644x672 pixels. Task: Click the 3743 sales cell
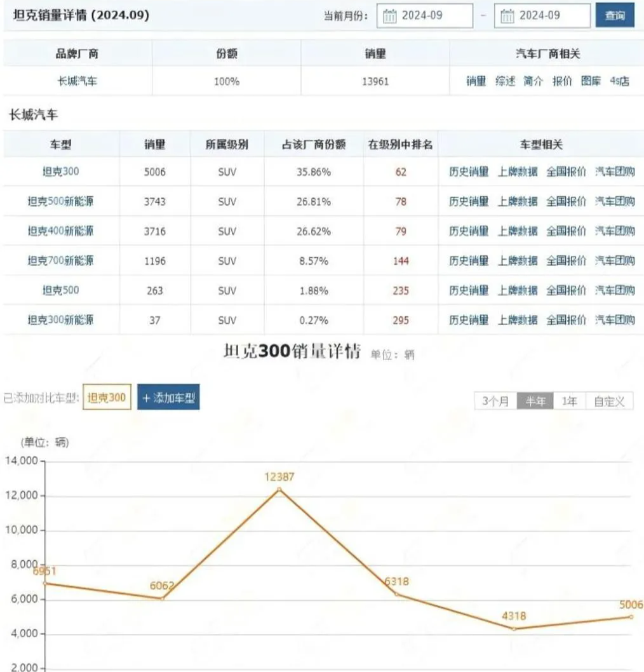(155, 201)
